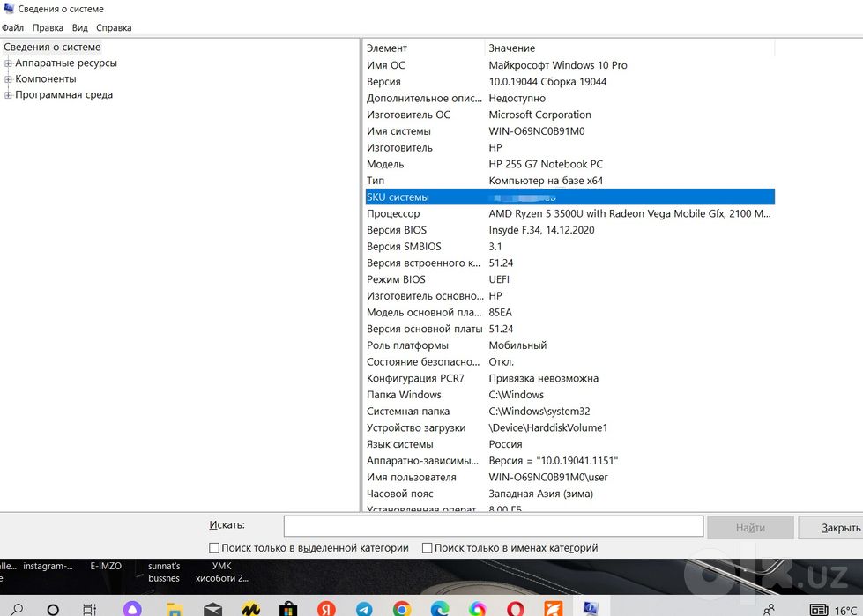Click the System Information title bar icon
Image resolution: width=863 pixels, height=616 pixels.
tap(8, 8)
